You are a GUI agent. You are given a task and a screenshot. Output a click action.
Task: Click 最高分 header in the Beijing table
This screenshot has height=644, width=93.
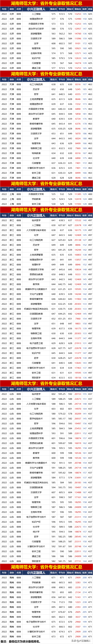53,9
